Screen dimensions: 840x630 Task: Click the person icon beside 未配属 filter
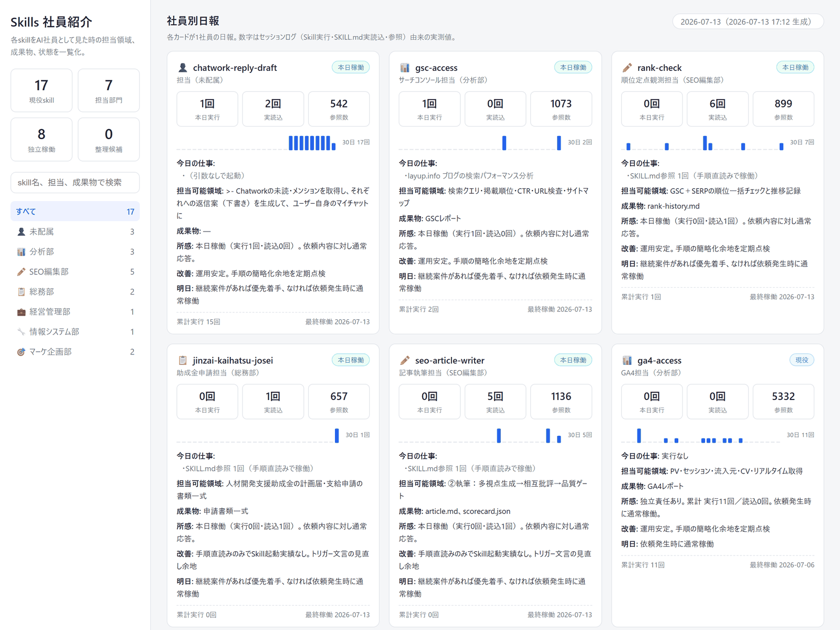pos(21,232)
